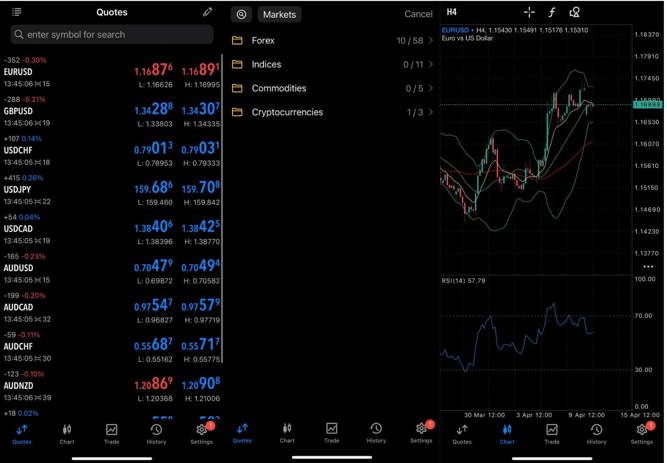Open the three dots chart menu
Viewport: 667px width, 463px height.
click(x=648, y=267)
